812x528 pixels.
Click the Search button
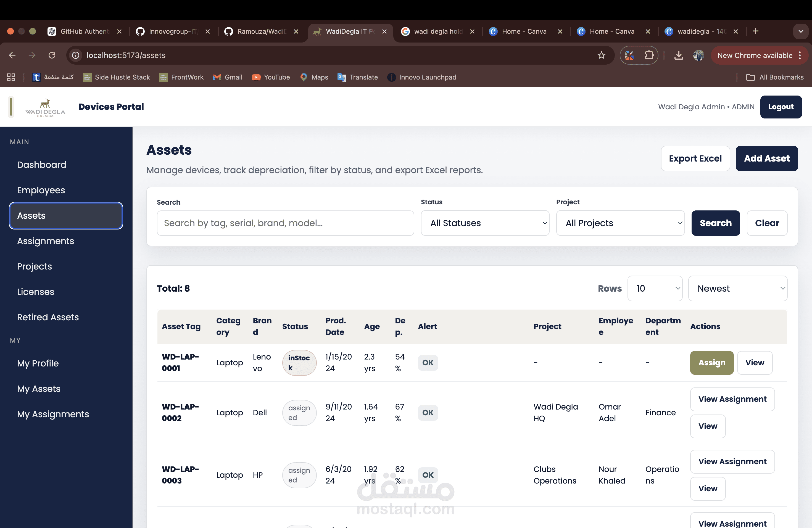[715, 223]
